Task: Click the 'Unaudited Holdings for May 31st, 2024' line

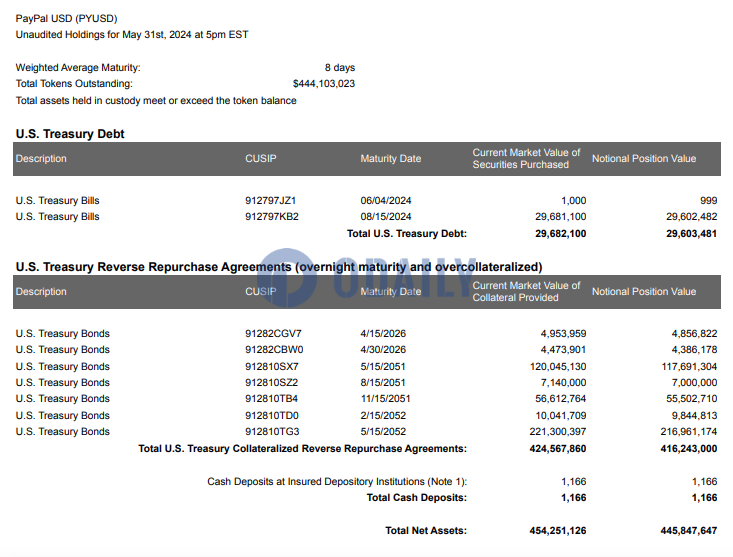Action: 132,35
